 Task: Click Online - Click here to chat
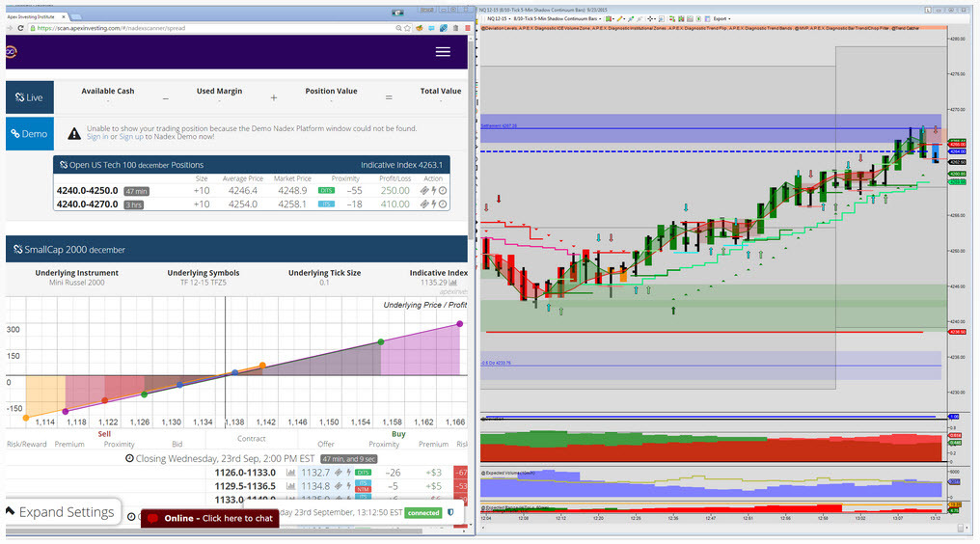pyautogui.click(x=210, y=518)
